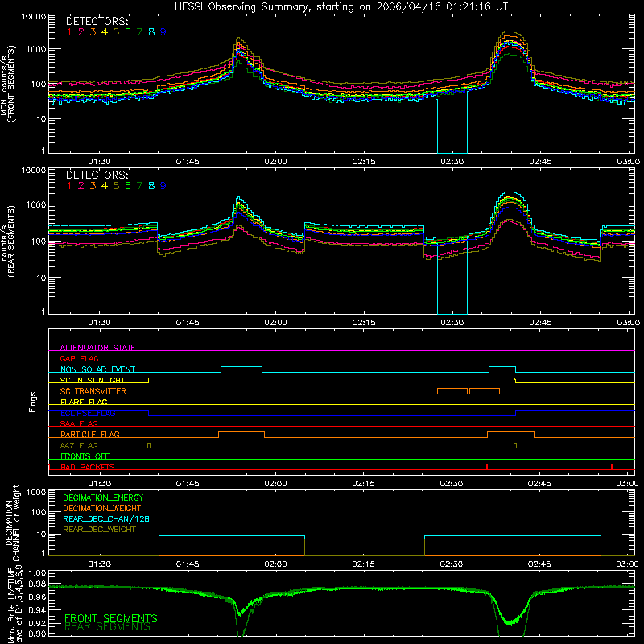Viewport: 644px width, 644px height.
Task: Click the 0.98 label on the livetime y-axis
Action: (x=37, y=584)
